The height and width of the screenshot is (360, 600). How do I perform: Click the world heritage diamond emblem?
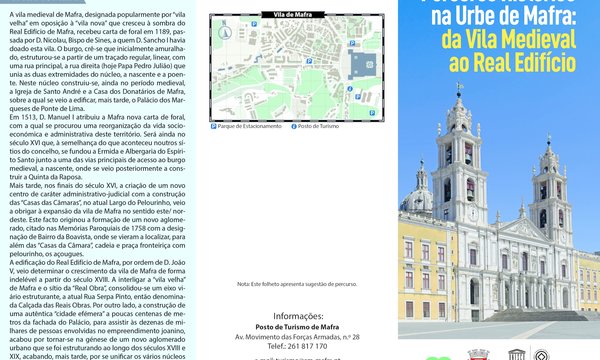point(541,355)
